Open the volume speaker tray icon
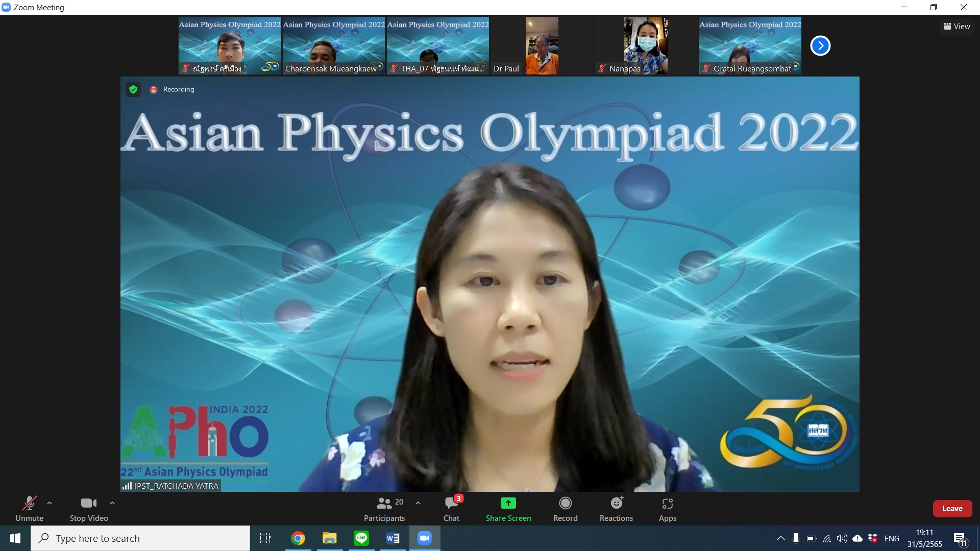 (x=842, y=538)
